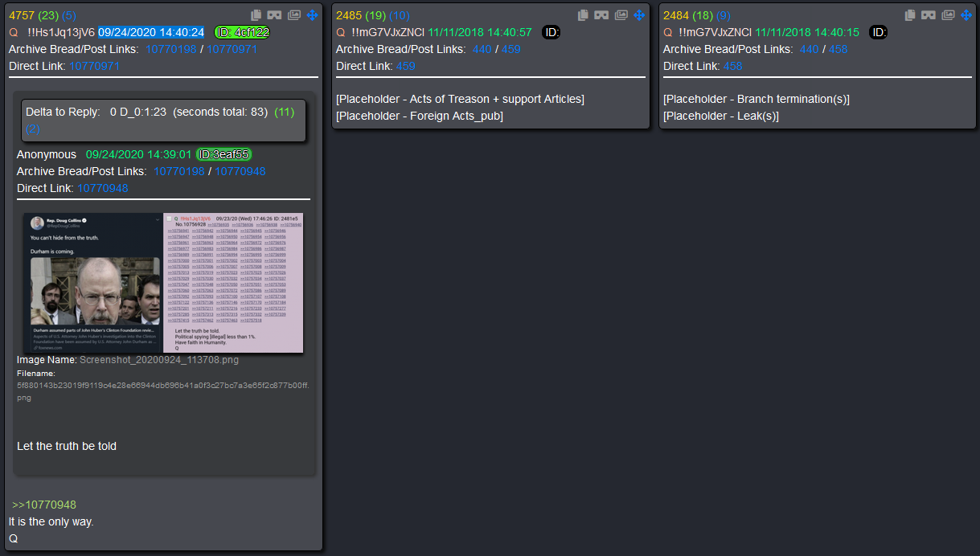
Task: Click the green (11) in the delta box
Action: pos(285,112)
